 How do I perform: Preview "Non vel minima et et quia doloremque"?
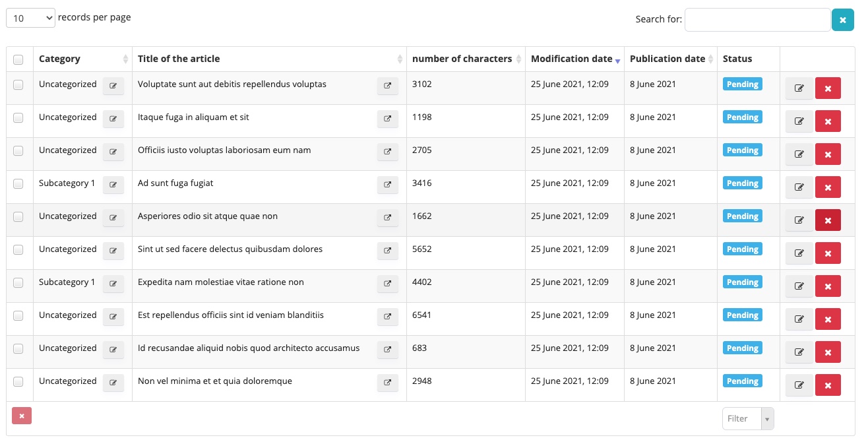(388, 383)
